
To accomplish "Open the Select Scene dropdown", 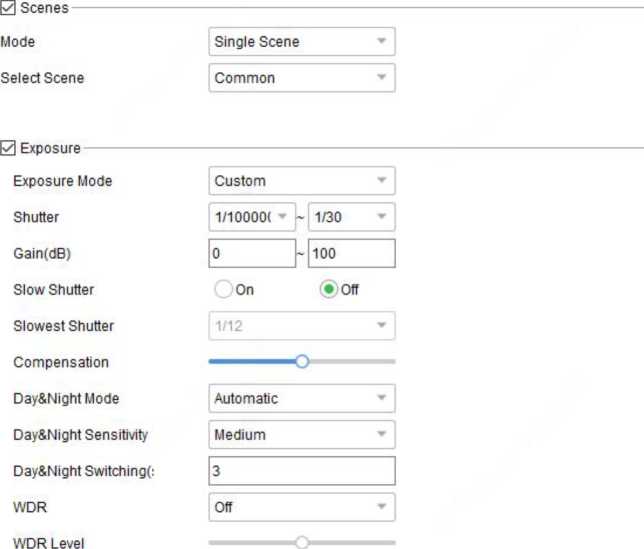I will 301,78.
